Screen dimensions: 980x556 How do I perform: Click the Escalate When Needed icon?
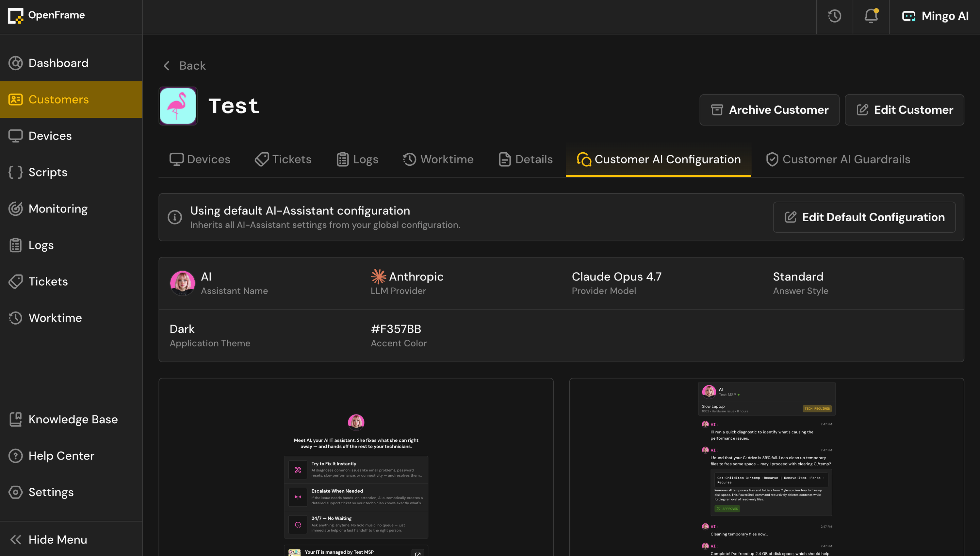pyautogui.click(x=298, y=497)
